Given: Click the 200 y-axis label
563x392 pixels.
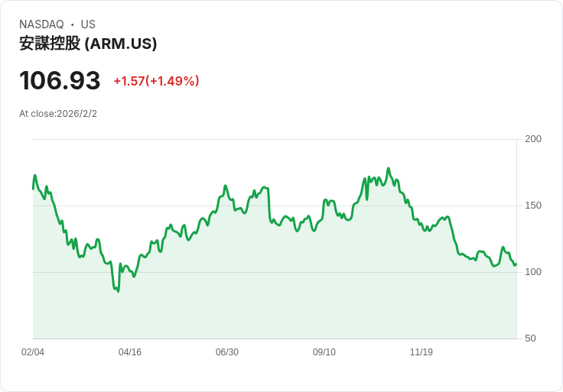Looking at the screenshot, I should [x=533, y=139].
